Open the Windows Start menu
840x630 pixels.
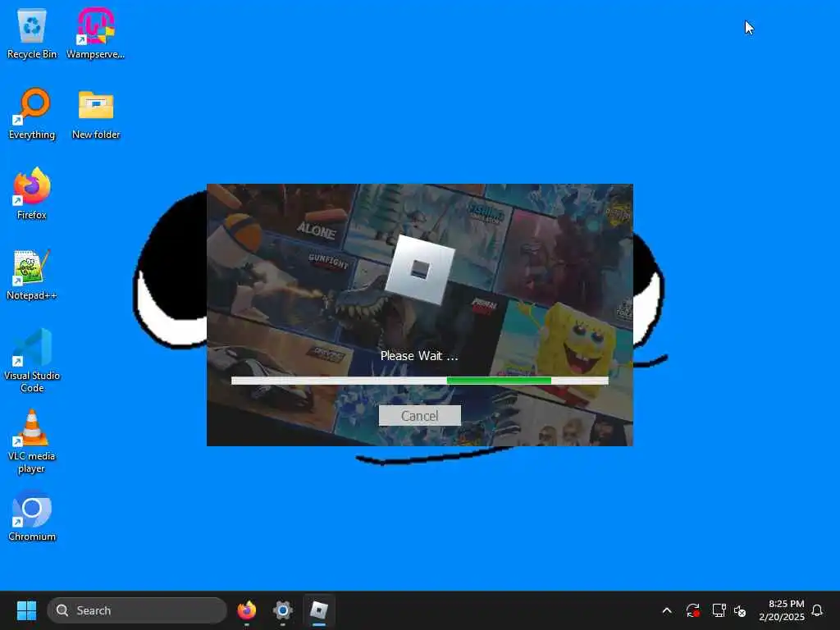(x=26, y=610)
